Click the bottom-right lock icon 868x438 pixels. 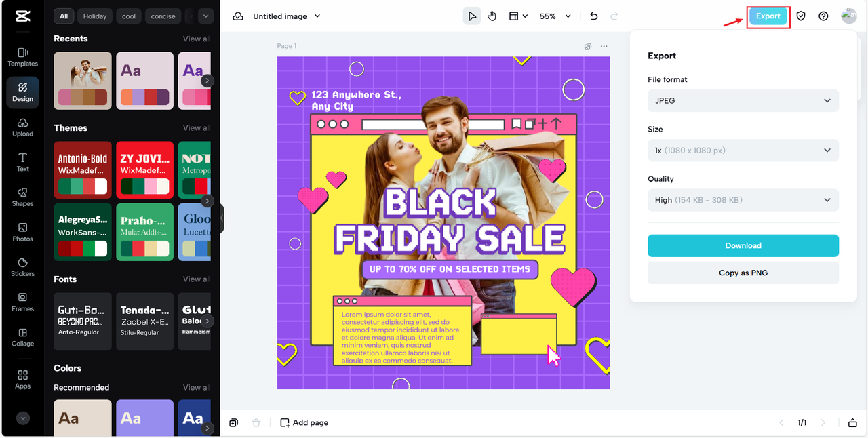852,422
